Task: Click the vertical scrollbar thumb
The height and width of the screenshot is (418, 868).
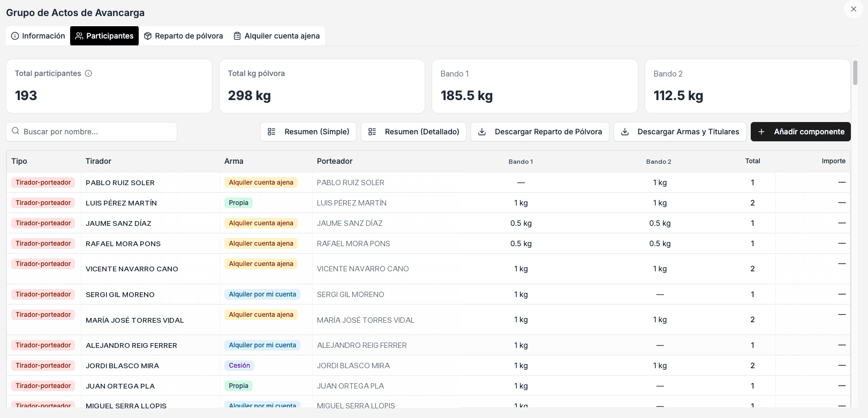Action: 855,72
